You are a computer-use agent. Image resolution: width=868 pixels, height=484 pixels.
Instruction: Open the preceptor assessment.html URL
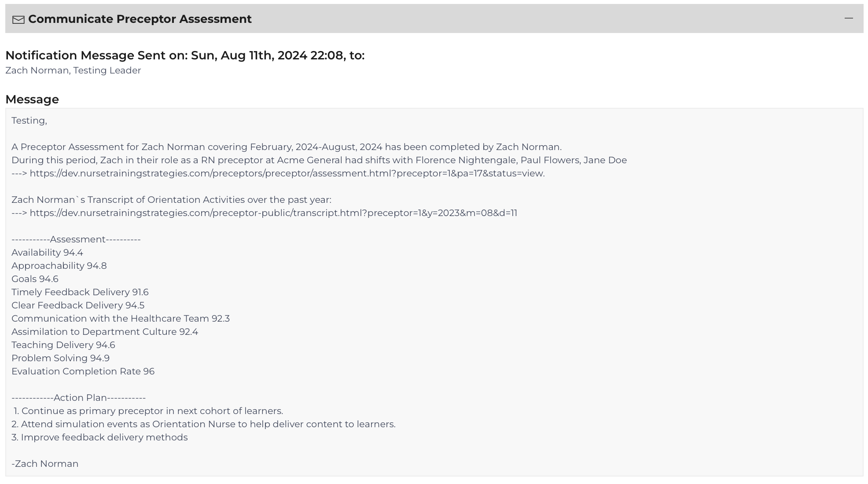click(287, 173)
